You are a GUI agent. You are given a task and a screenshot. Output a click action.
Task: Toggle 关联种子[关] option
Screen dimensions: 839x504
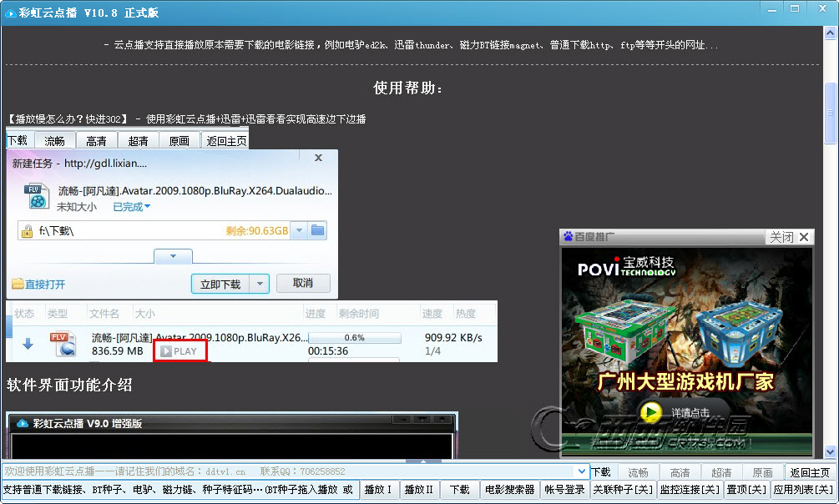tap(623, 490)
